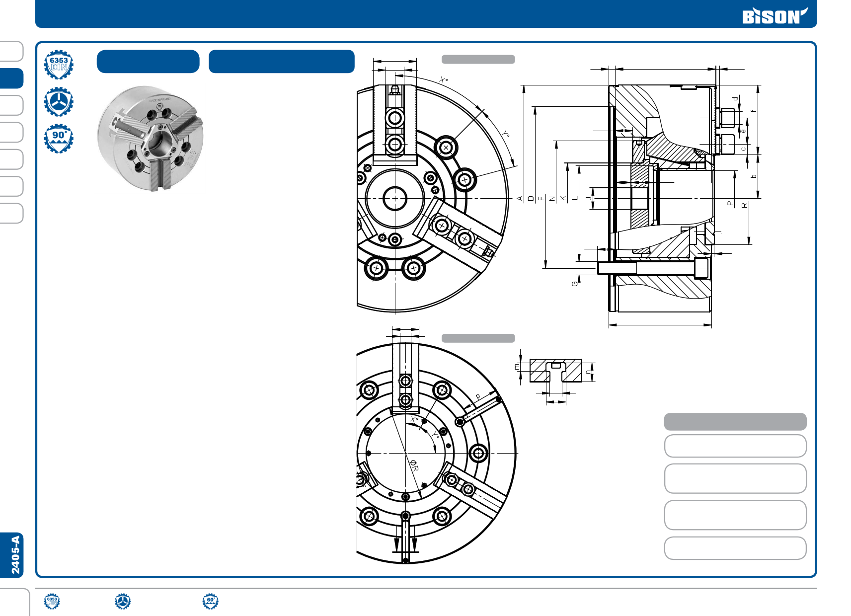Click the gray label above the upper drawing

click(x=478, y=60)
